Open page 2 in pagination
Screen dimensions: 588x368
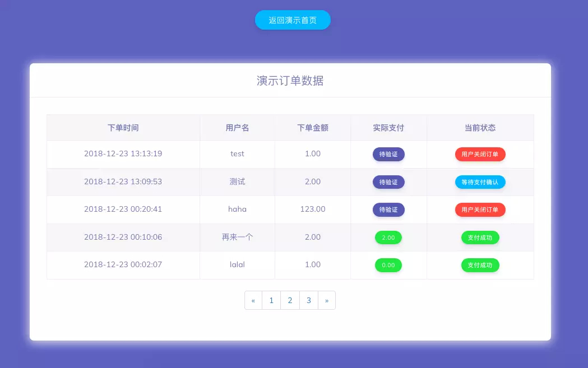coord(290,300)
